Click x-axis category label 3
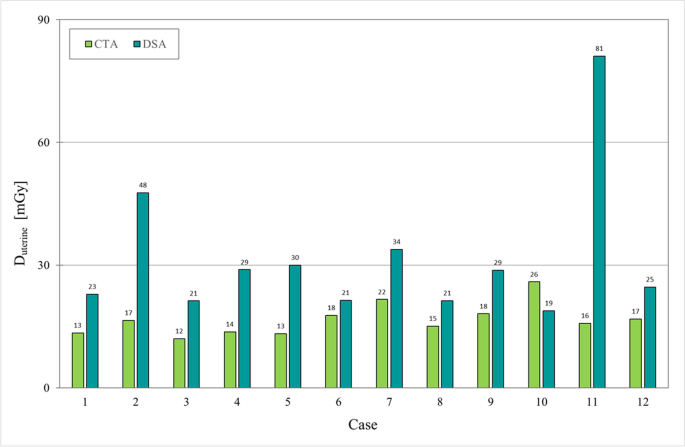This screenshot has height=447, width=685. [186, 402]
